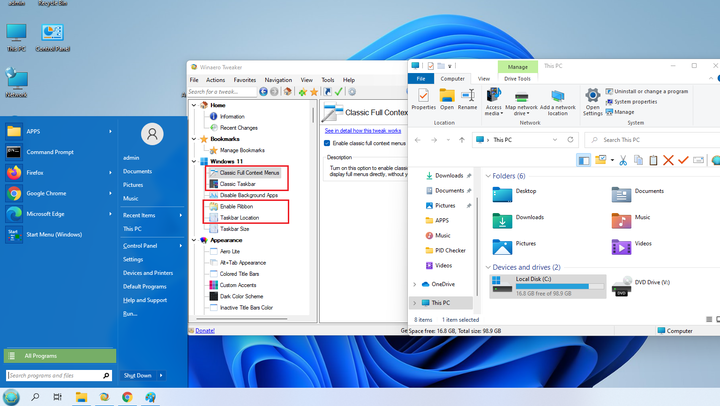
Task: Click the Winaero settings gear toolbar icon
Action: pos(352,92)
